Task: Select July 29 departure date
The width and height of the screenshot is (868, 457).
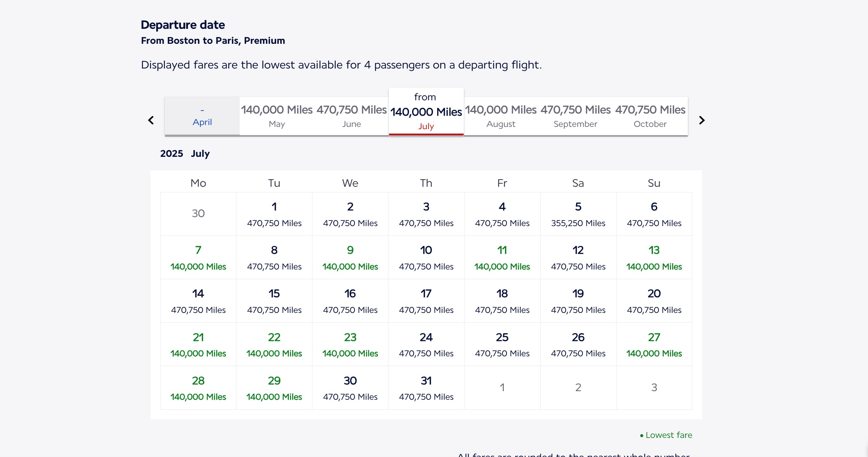Action: click(274, 388)
